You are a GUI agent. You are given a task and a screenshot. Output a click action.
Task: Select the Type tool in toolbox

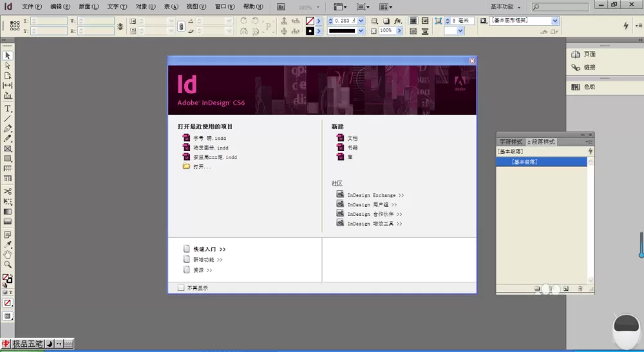[x=7, y=108]
